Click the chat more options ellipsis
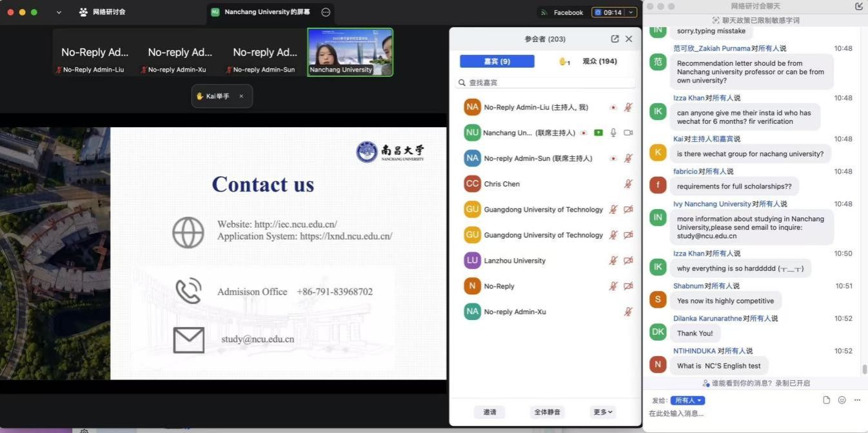Image resolution: width=868 pixels, height=433 pixels. point(857,400)
